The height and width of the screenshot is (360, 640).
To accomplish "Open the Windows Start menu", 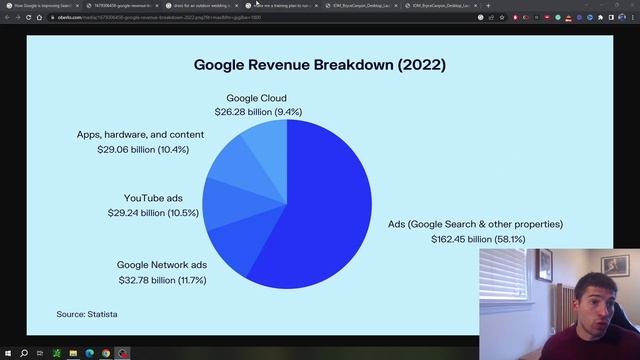I will pos(7,353).
